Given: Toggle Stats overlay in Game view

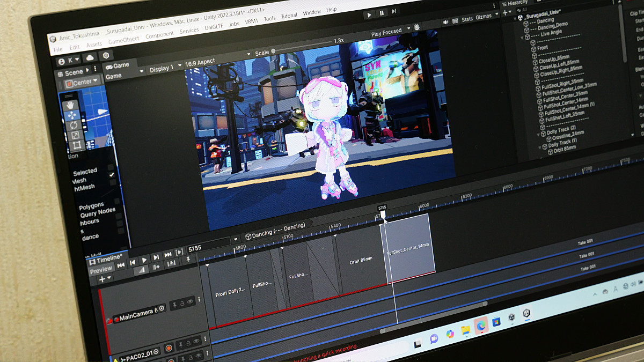Looking at the screenshot, I should (467, 19).
